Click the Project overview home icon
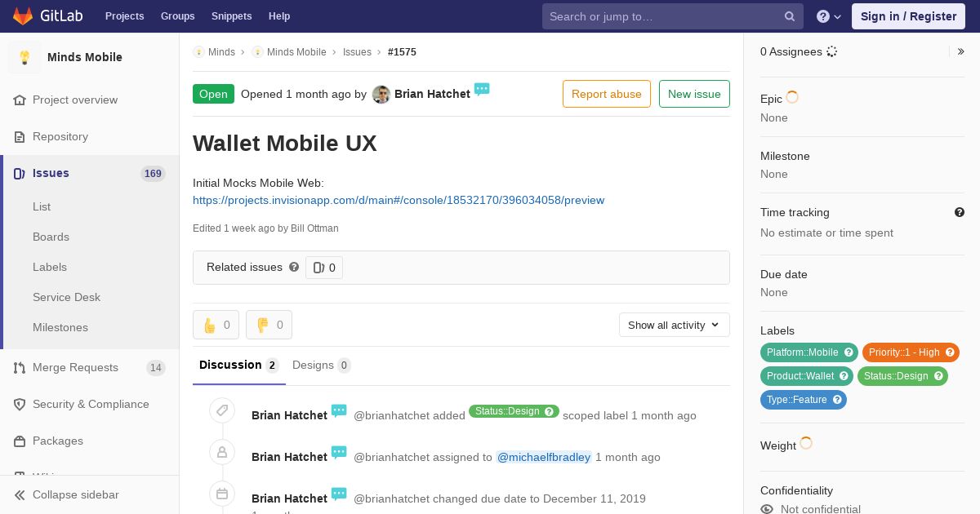980x514 pixels. 20,100
